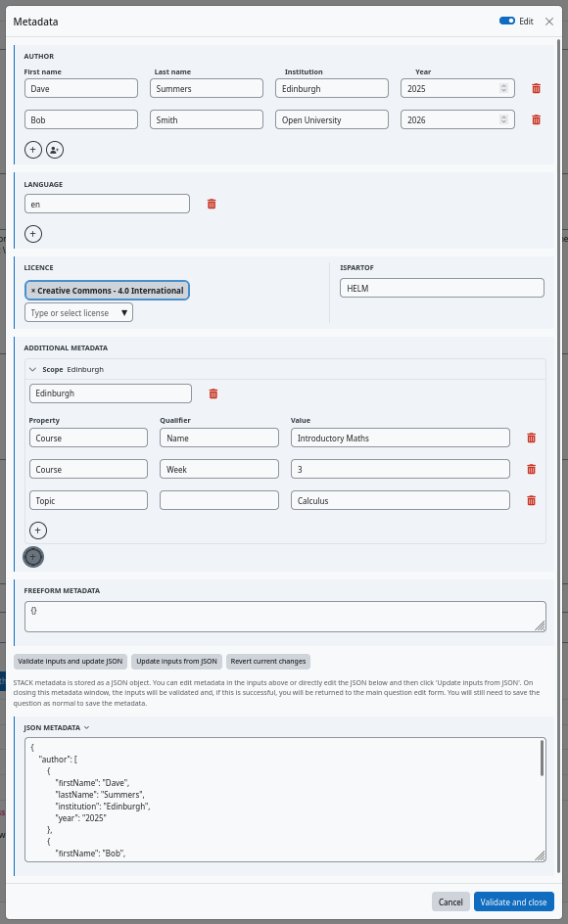
Task: Collapse the JSON Metadata section
Action: [87, 728]
